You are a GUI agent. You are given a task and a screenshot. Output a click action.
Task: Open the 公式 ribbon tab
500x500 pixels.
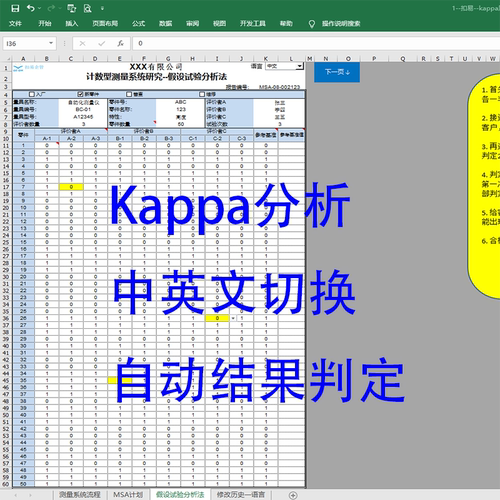tap(138, 24)
